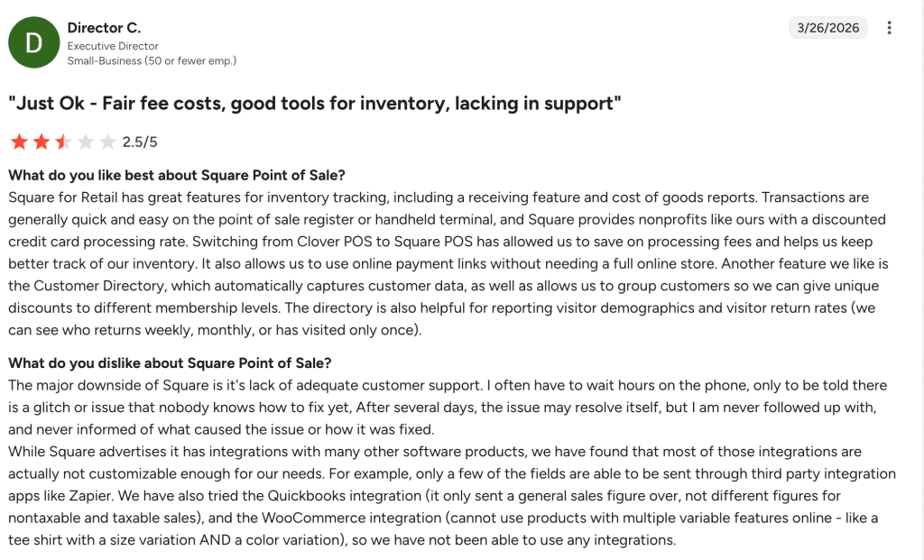
Task: Click the first filled rating star
Action: click(x=19, y=142)
